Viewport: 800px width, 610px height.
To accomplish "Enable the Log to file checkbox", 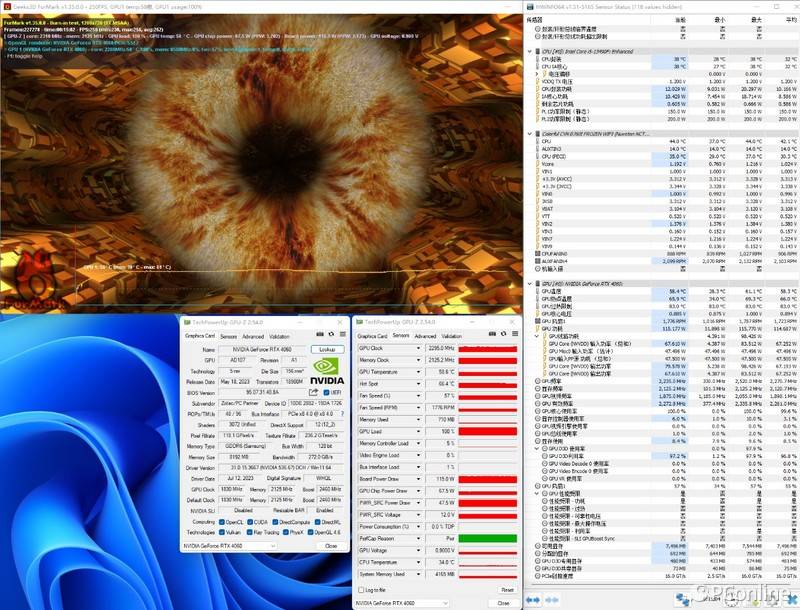I will point(362,590).
